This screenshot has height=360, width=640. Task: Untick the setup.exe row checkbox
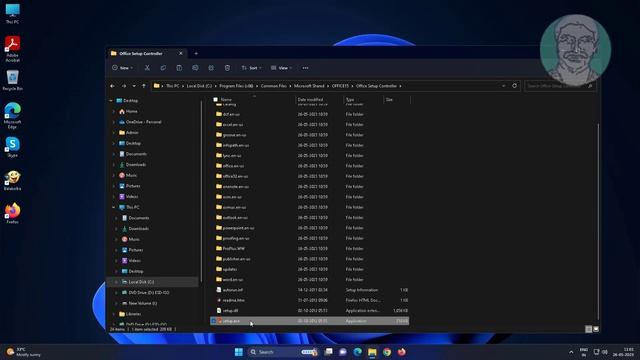pyautogui.click(x=213, y=321)
